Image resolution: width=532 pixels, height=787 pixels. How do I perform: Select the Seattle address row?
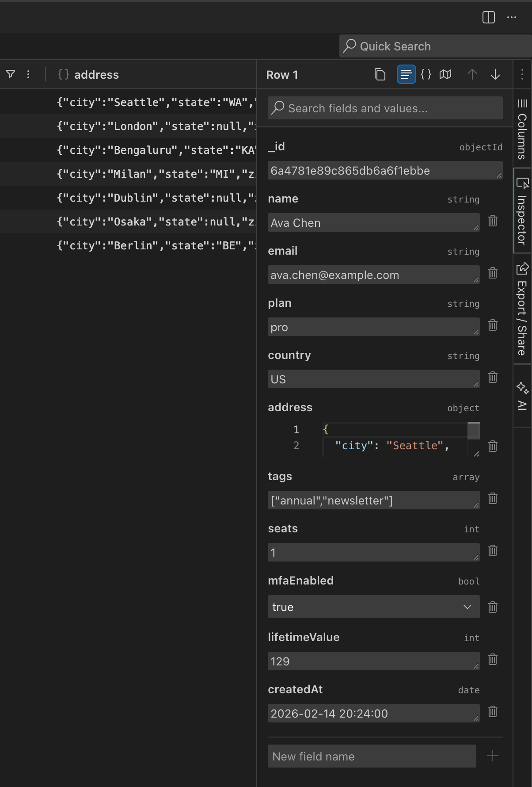tap(128, 102)
